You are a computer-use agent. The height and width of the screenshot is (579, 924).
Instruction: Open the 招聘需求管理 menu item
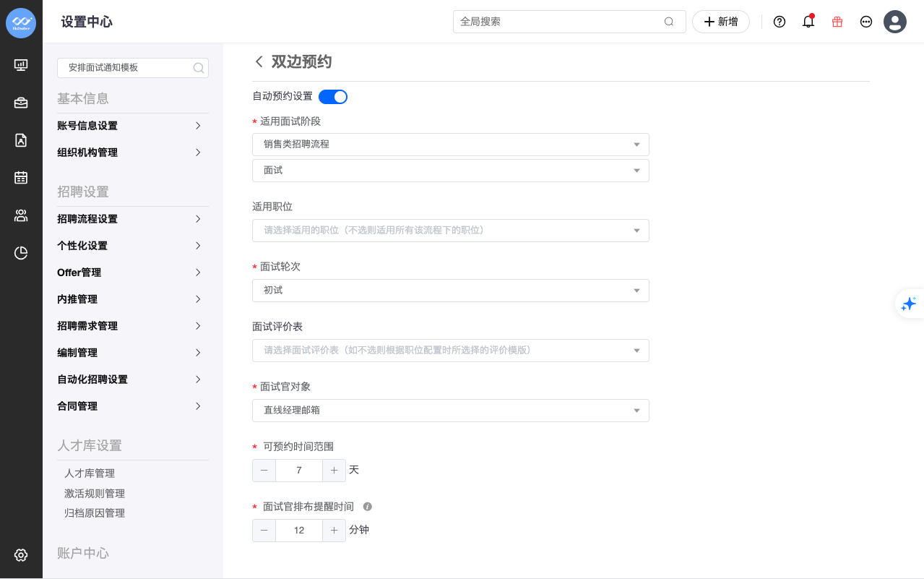pyautogui.click(x=133, y=326)
